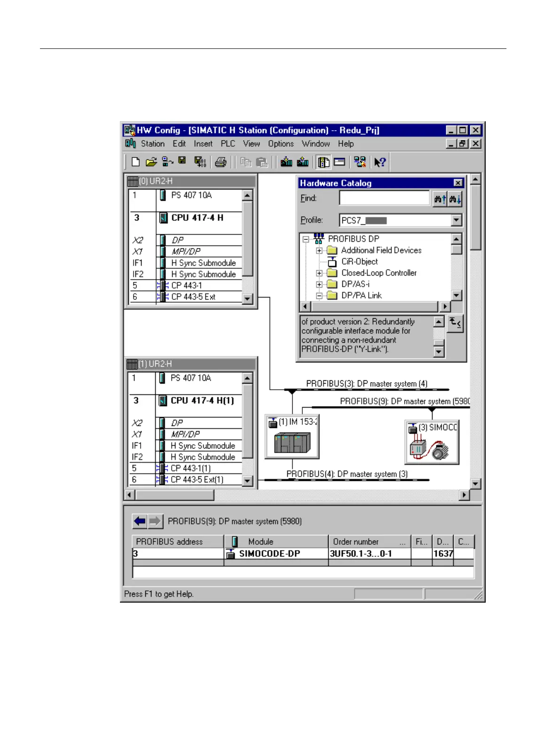Open the Edit menu
Viewport: 560px width, 746px height.
tap(179, 144)
